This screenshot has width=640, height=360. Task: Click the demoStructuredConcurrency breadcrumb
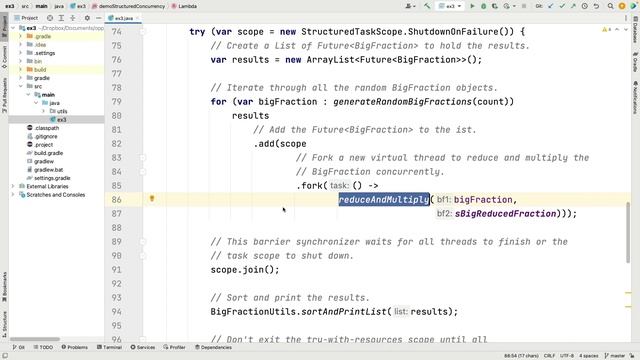point(128,6)
